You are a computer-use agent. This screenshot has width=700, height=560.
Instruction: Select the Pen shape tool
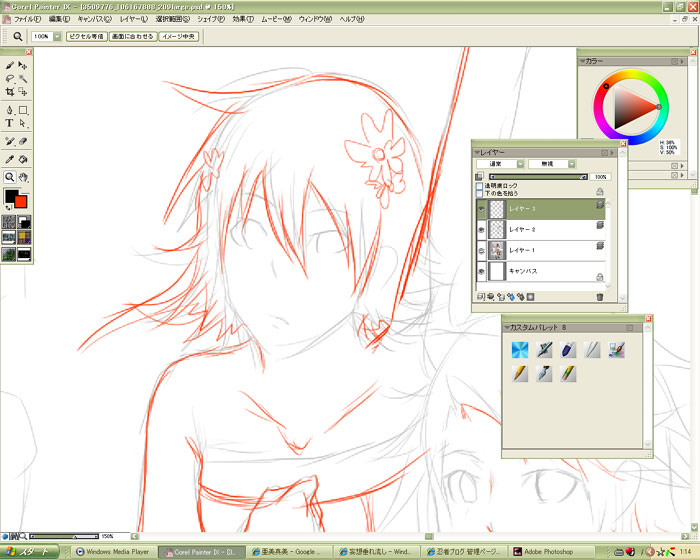point(10,110)
